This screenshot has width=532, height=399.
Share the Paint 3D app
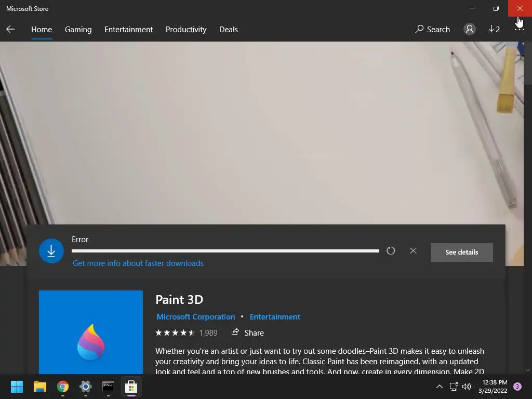pos(248,332)
